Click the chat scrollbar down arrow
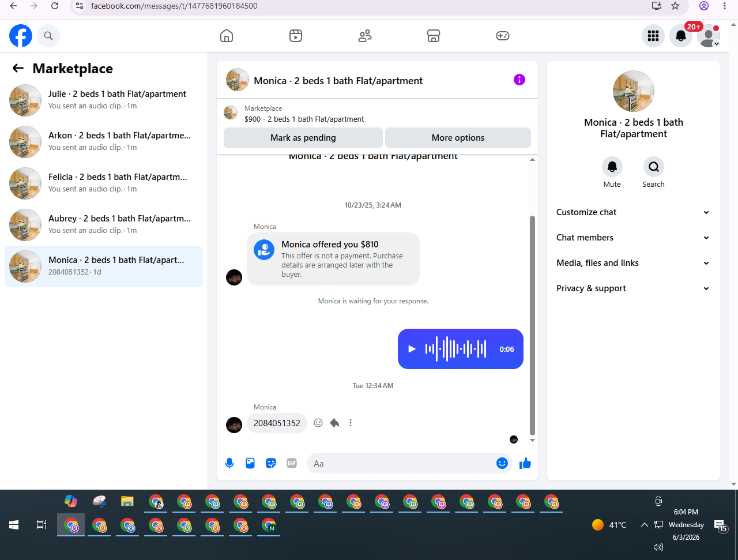 tap(532, 441)
